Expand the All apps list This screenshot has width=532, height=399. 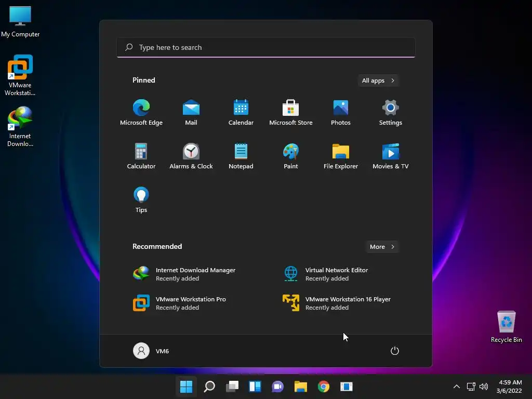378,81
